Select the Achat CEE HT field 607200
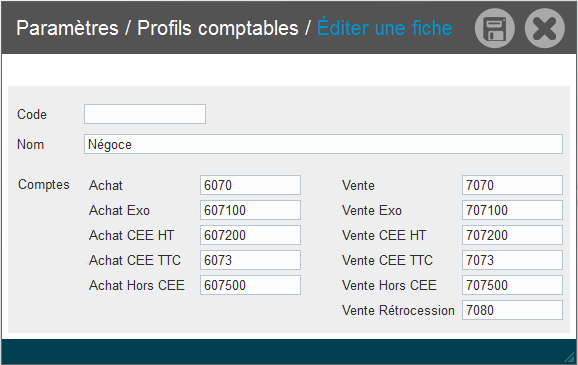The width and height of the screenshot is (578, 365). pos(250,235)
